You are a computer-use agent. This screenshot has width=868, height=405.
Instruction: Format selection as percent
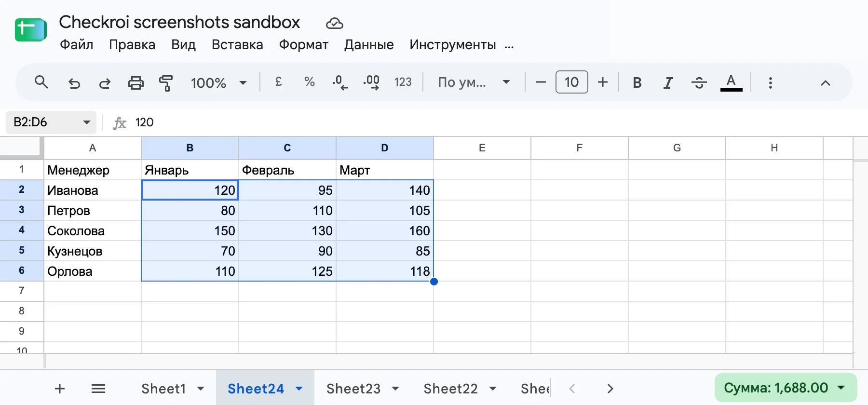[x=309, y=82]
